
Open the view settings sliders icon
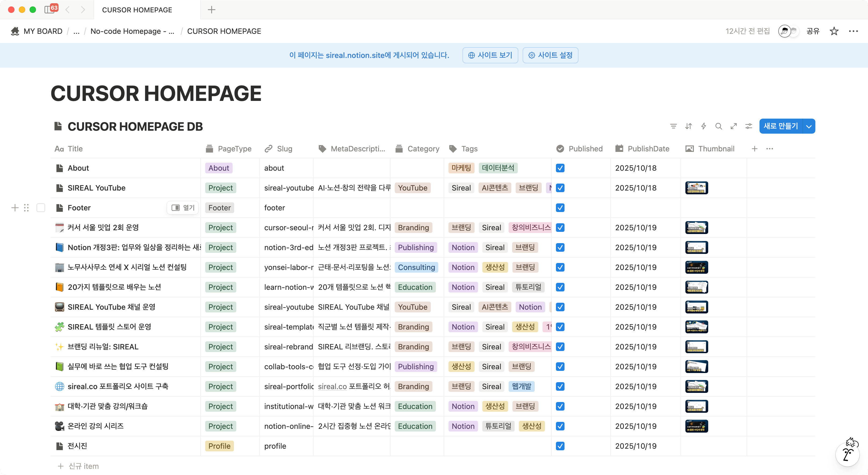(749, 126)
